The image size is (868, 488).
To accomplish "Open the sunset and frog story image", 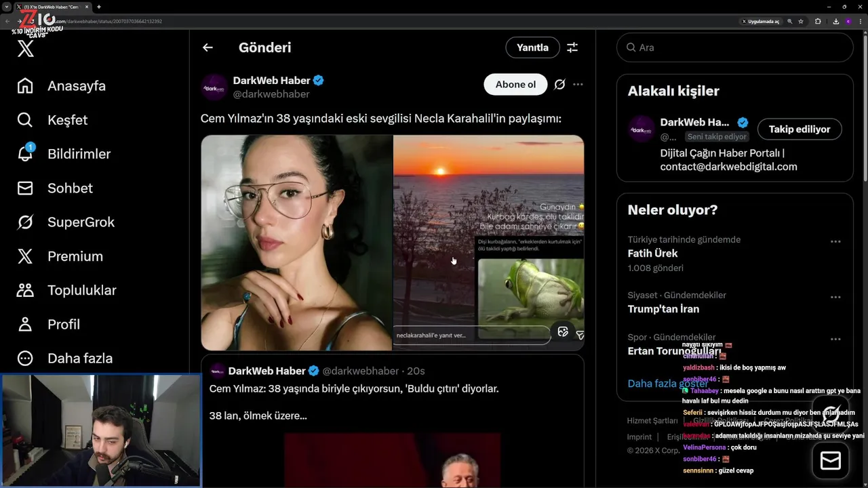I will pos(489,243).
